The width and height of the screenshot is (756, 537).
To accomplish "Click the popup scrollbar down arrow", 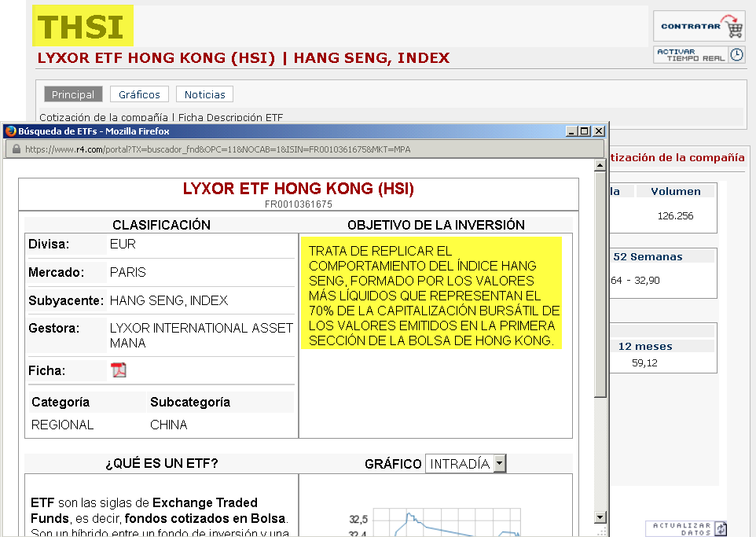I will 600,517.
